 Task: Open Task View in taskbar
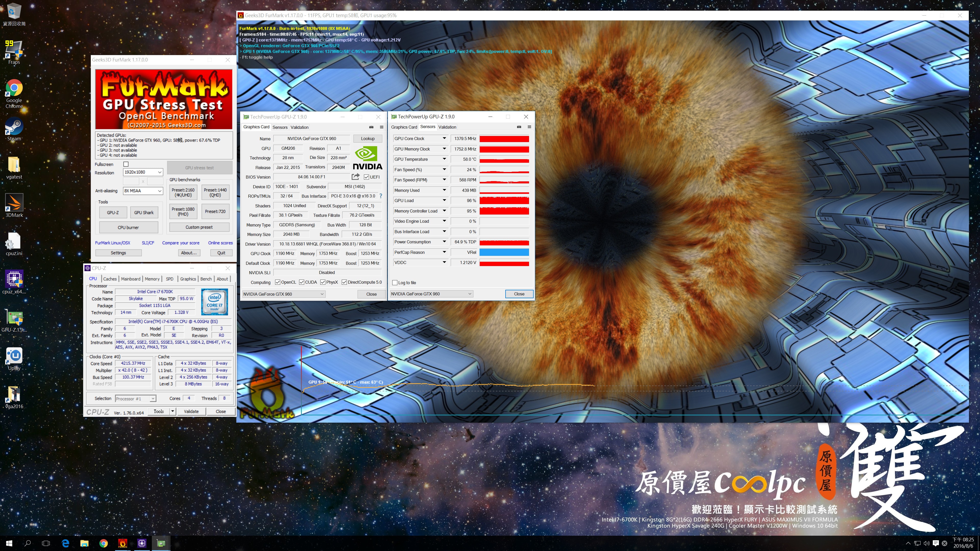click(46, 543)
